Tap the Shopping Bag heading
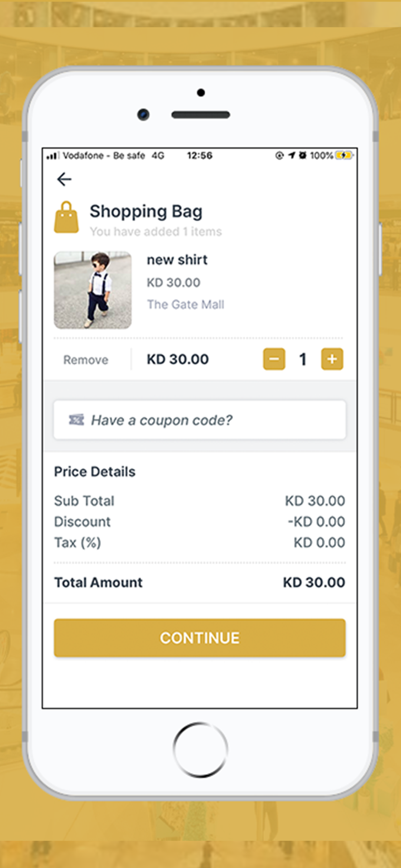Screen dimensions: 401x868 [146, 211]
